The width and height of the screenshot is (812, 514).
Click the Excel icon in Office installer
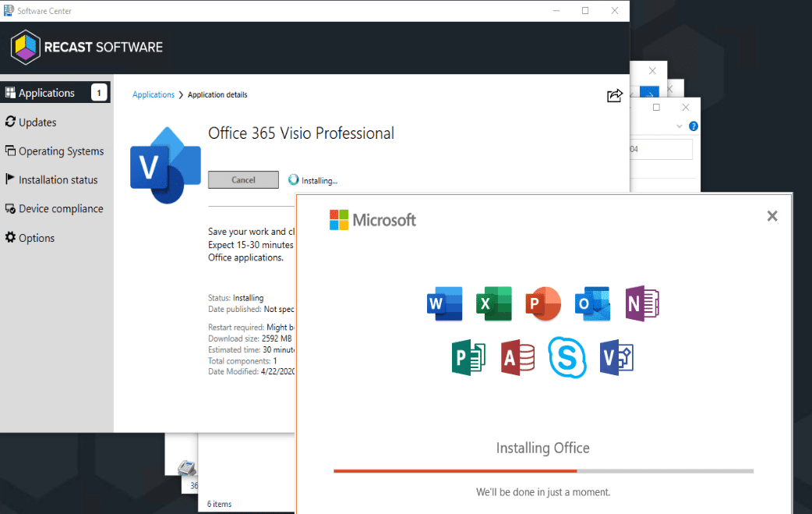[494, 303]
